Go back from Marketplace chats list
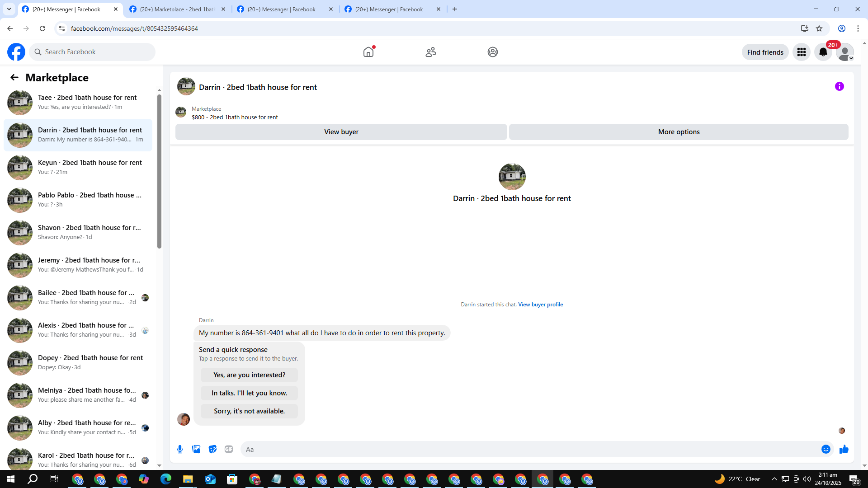 [x=14, y=77]
